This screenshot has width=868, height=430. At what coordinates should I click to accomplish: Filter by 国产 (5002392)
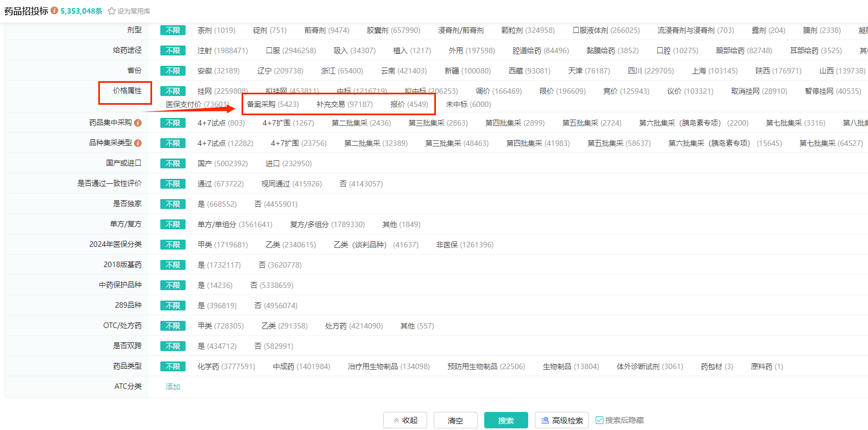(223, 163)
